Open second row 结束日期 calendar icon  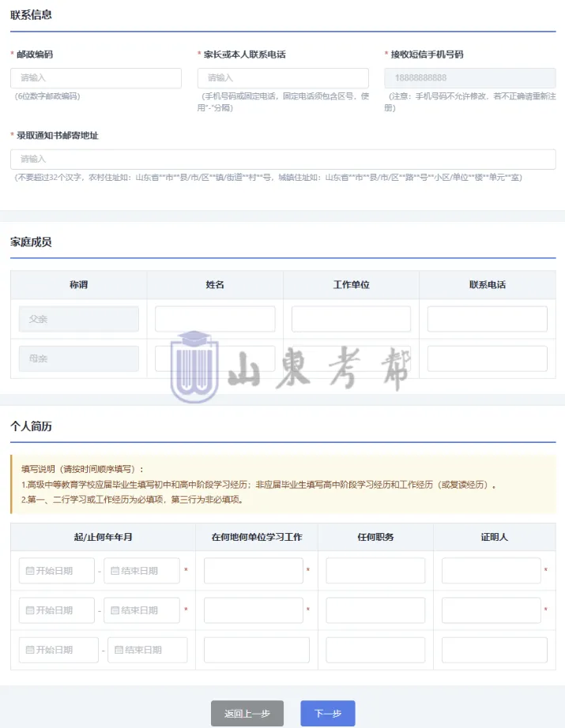coord(115,610)
